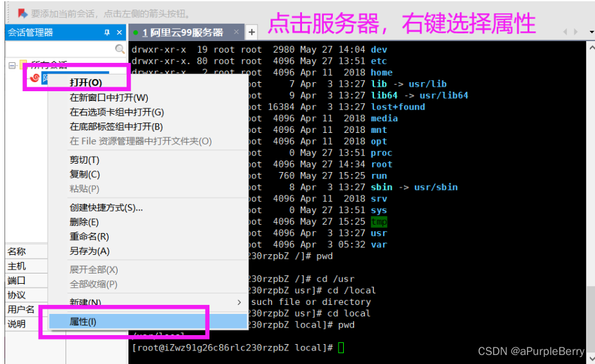Screen dimensions: 595x364
Task: Open 属性(I) properties menu entry
Action: (148, 322)
